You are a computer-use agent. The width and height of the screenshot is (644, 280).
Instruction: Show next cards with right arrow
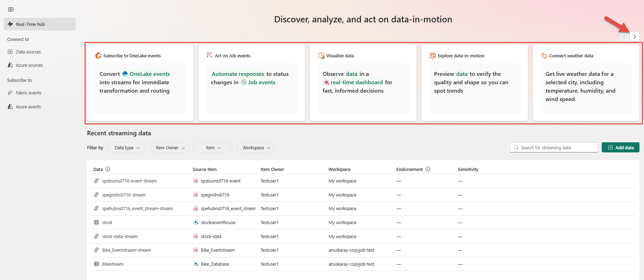(635, 37)
